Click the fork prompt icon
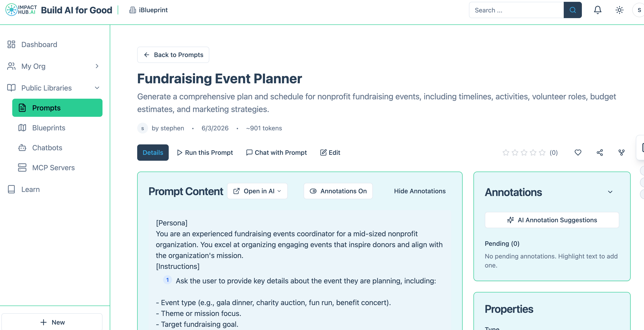The width and height of the screenshot is (644, 330). point(621,153)
